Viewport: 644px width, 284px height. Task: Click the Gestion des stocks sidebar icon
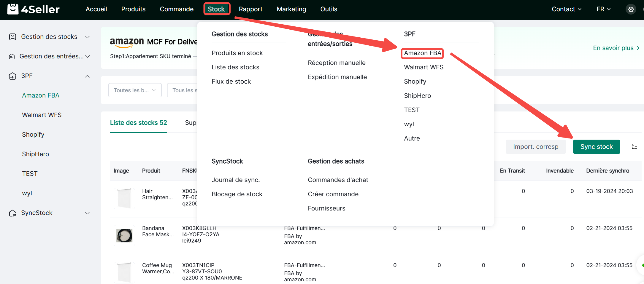click(x=12, y=37)
